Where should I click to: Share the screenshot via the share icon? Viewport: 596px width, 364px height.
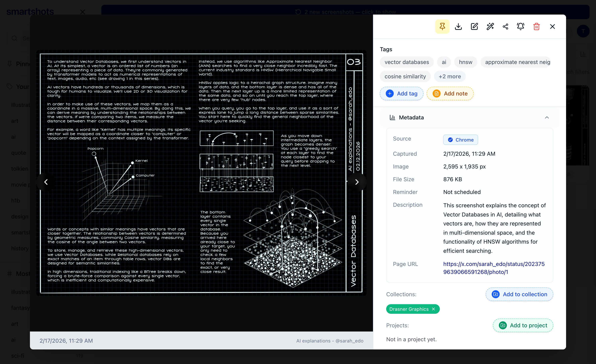(505, 26)
